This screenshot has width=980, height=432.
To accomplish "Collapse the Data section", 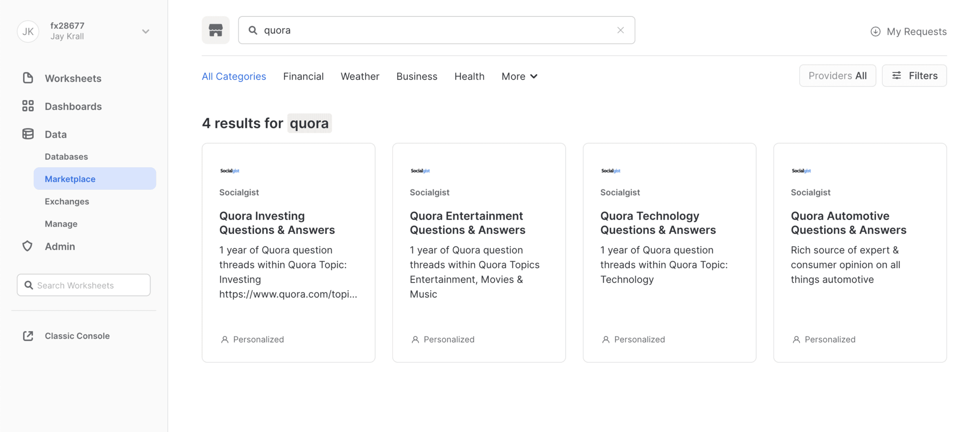I will 56,134.
